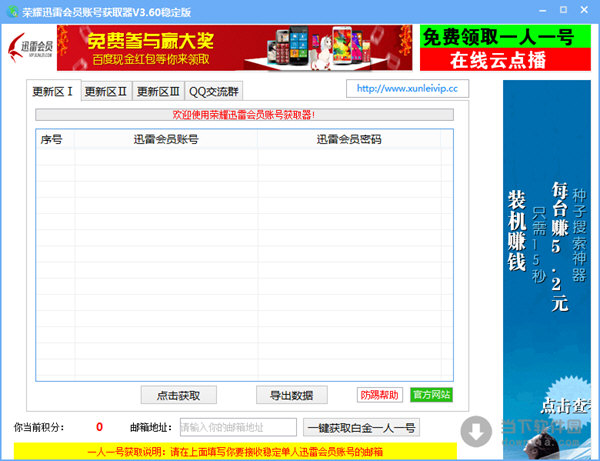This screenshot has height=461, width=600.
Task: Close the window
Action: (x=584, y=10)
